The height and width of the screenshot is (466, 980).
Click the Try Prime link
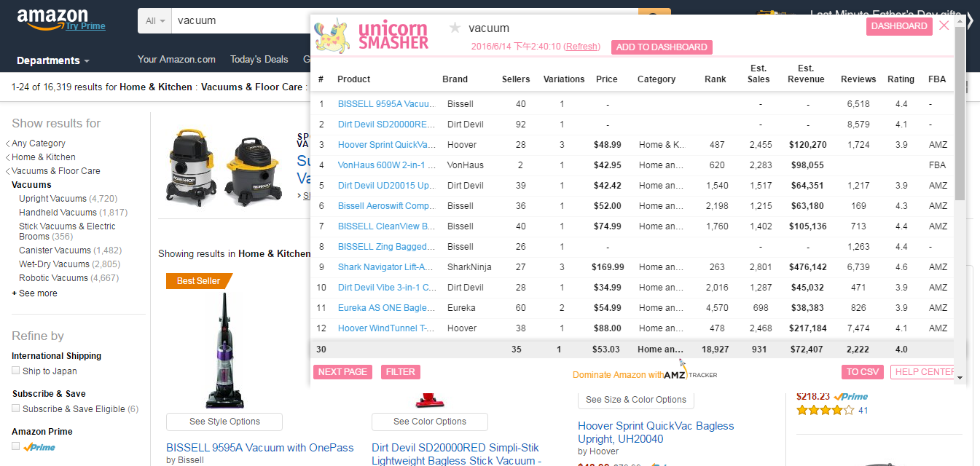pyautogui.click(x=85, y=26)
